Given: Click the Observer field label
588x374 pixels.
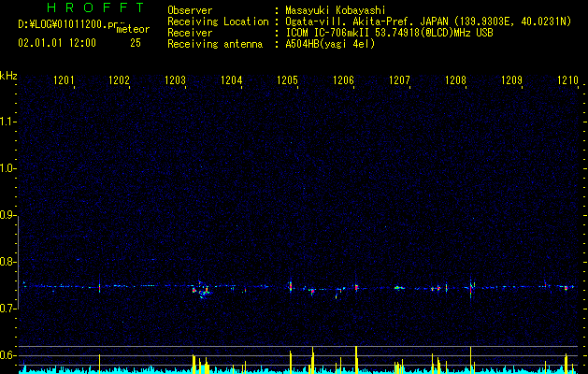Looking at the screenshot, I should 190,10.
